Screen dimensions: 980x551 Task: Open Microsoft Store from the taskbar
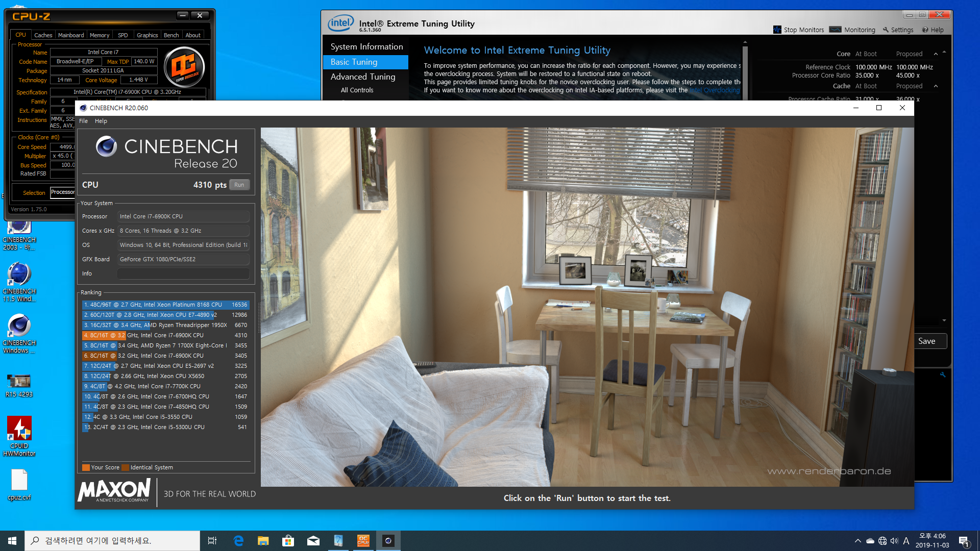click(288, 541)
